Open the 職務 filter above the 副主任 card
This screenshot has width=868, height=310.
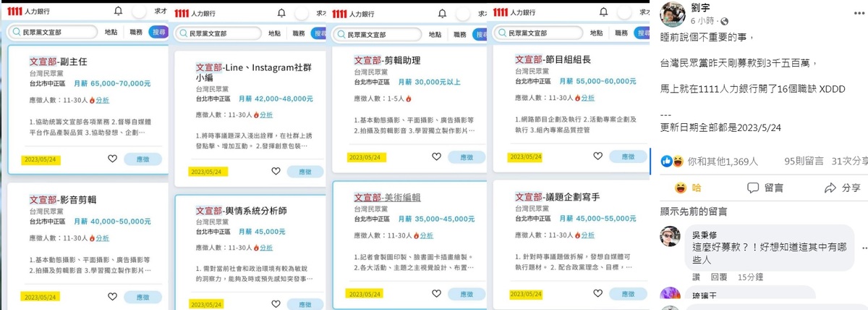[x=136, y=32]
